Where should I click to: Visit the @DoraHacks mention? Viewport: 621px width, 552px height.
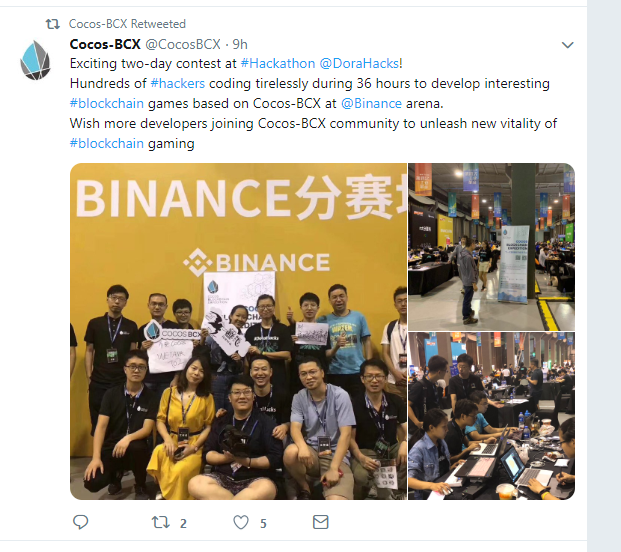click(x=359, y=63)
